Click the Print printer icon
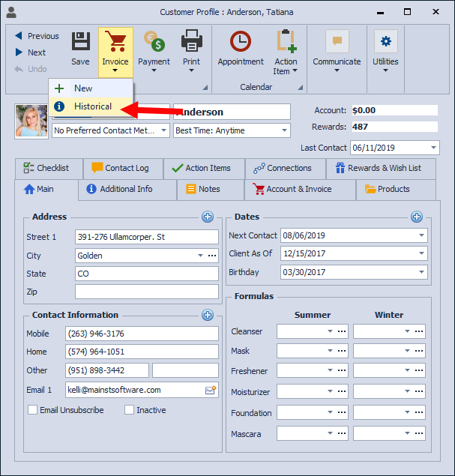Viewport: 455px width, 476px height. [192, 40]
